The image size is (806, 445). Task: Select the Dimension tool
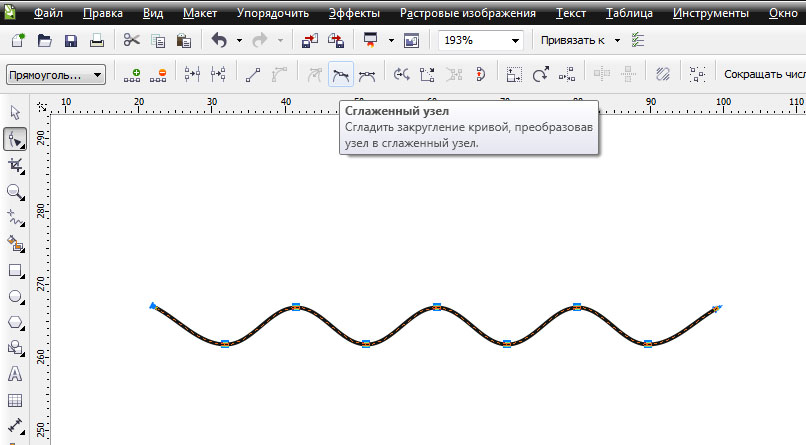tap(15, 425)
